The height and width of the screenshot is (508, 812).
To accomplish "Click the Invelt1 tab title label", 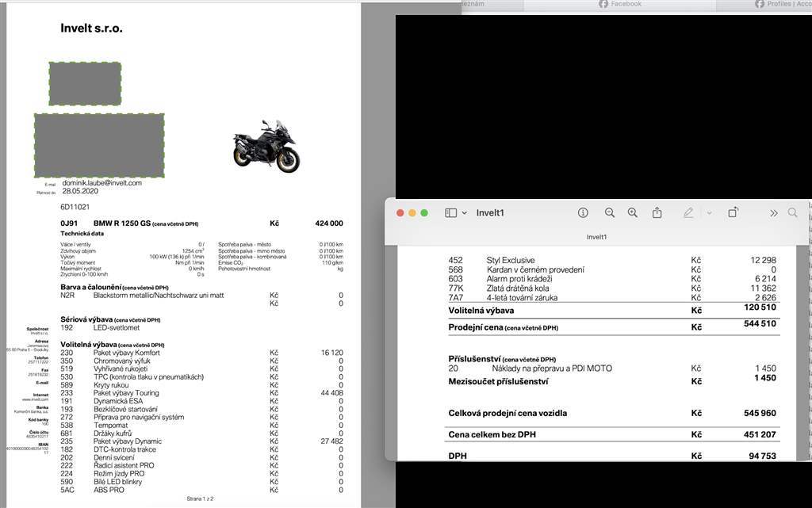I will [x=597, y=237].
